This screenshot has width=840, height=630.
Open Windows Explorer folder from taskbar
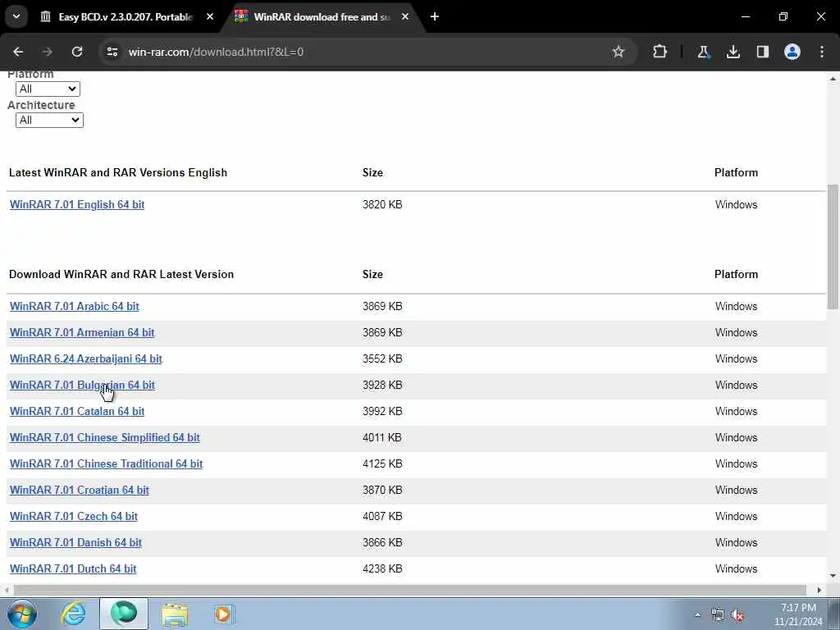coord(175,614)
